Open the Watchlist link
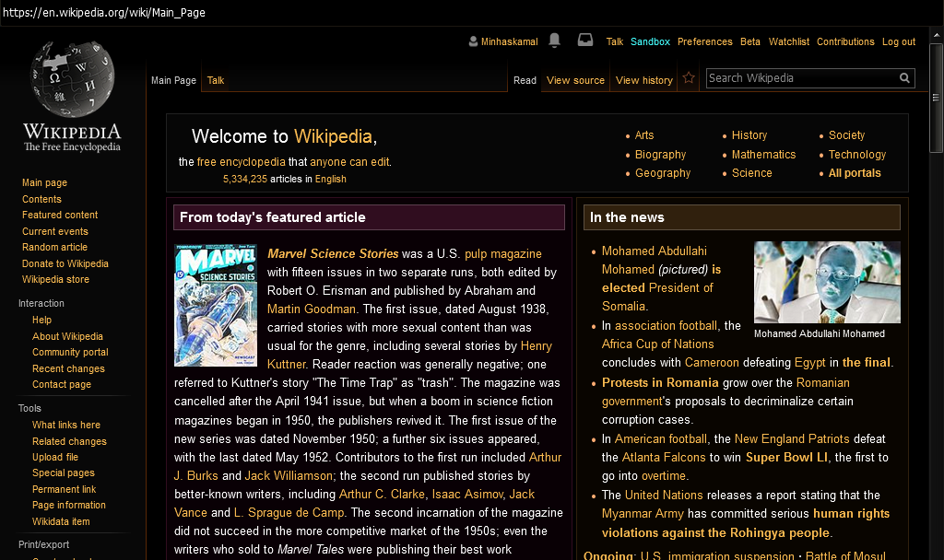Screen dimensions: 944x560 (789, 41)
